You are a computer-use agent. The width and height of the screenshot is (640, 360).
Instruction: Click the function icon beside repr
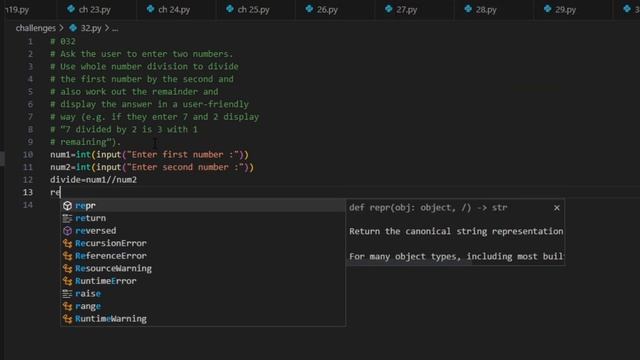pos(67,206)
